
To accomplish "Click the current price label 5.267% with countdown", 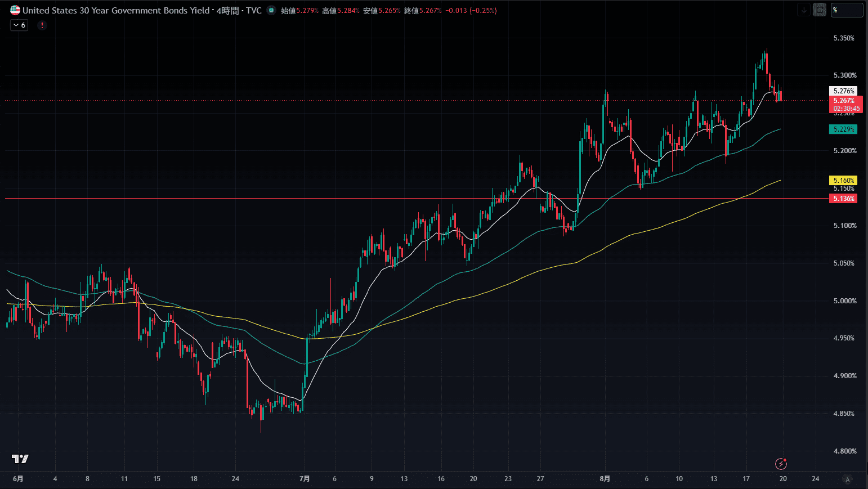I will tap(846, 105).
